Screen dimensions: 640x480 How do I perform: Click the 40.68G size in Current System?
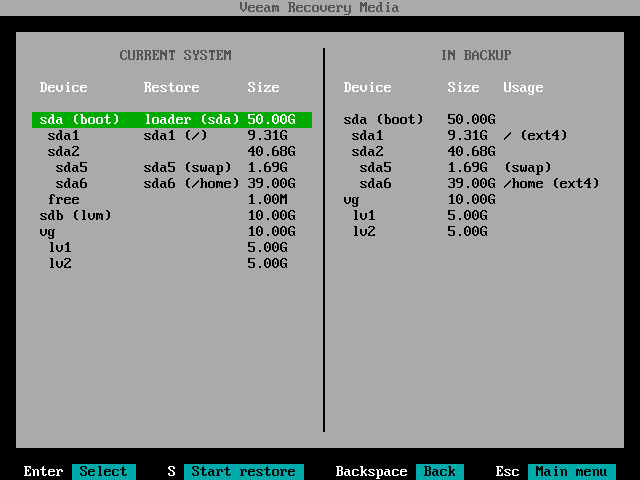coord(271,151)
